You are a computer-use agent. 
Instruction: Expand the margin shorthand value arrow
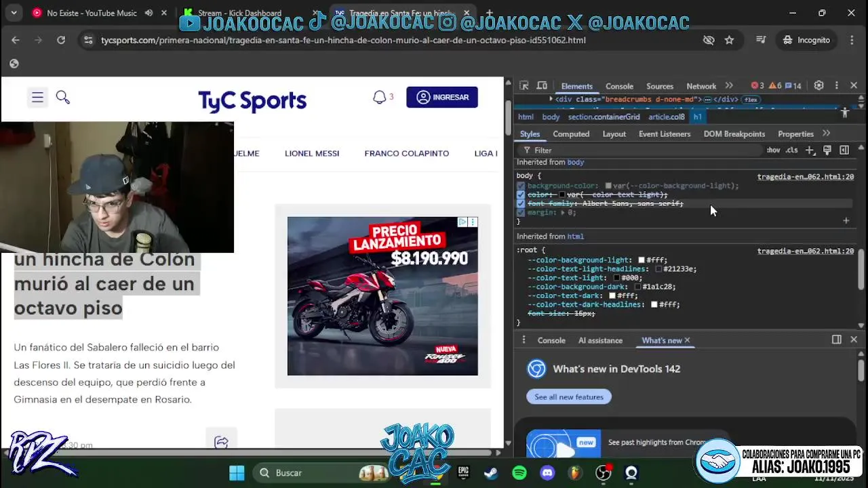tap(563, 212)
